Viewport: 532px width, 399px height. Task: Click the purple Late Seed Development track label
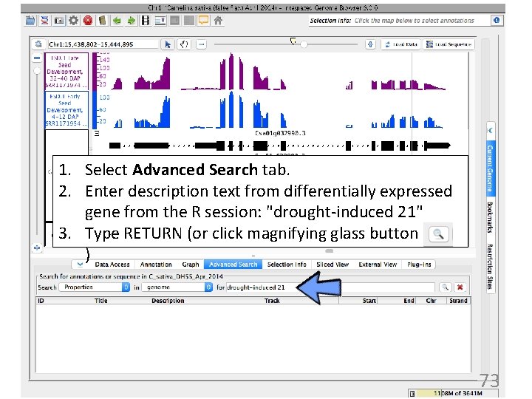[x=66, y=71]
